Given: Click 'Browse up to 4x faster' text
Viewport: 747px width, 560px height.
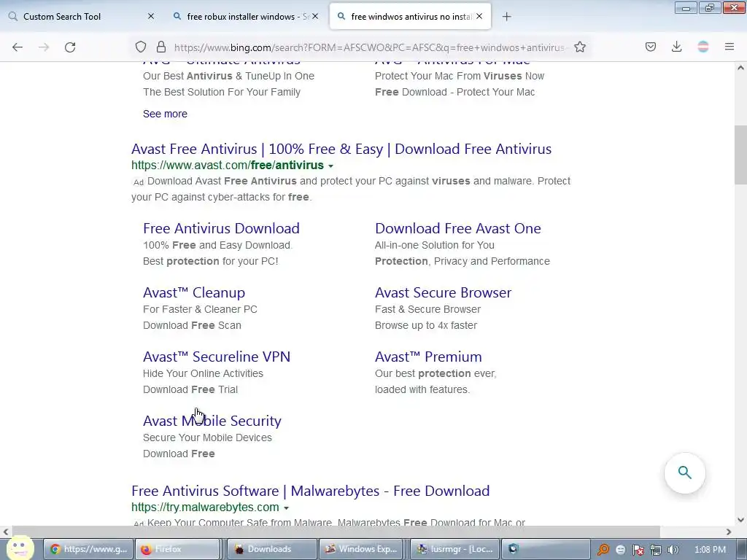Looking at the screenshot, I should point(426,326).
